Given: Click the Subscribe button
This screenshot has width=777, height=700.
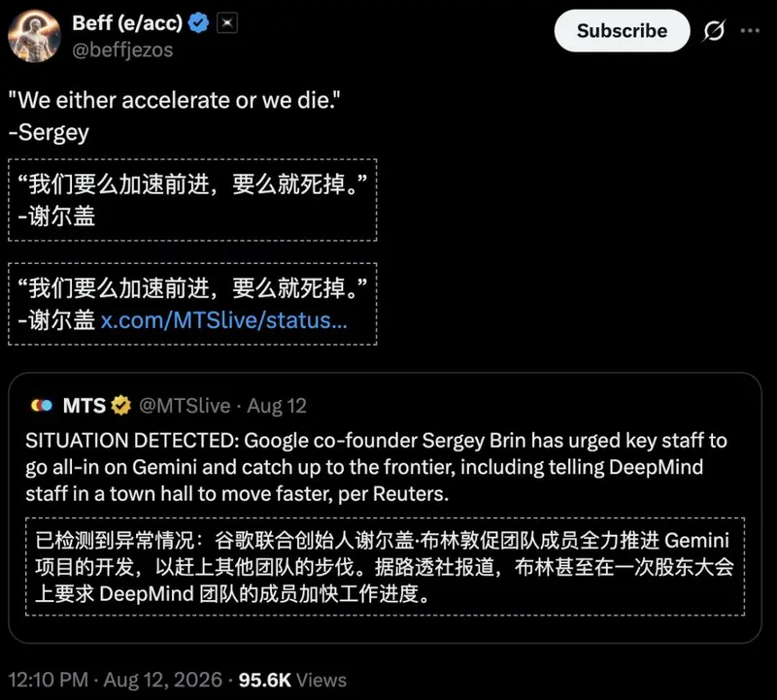Looking at the screenshot, I should [622, 31].
